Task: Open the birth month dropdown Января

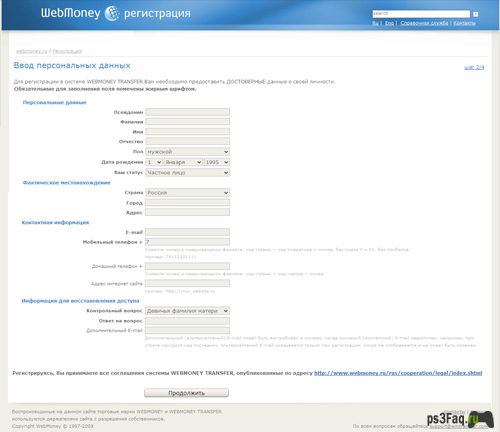Action: (183, 162)
